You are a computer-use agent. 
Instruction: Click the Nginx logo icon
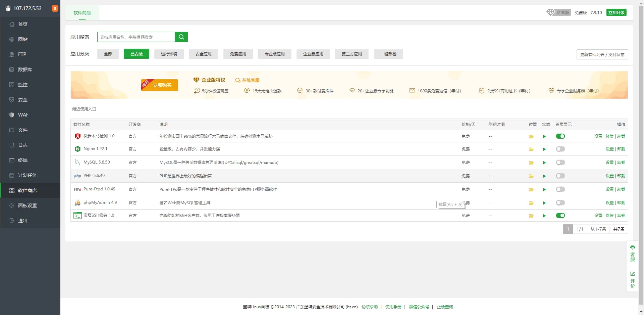click(77, 149)
